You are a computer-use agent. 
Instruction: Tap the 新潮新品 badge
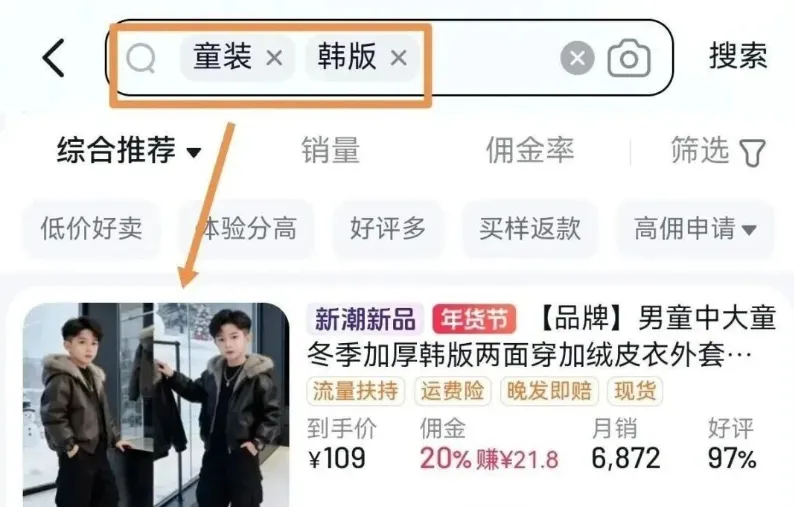click(365, 319)
